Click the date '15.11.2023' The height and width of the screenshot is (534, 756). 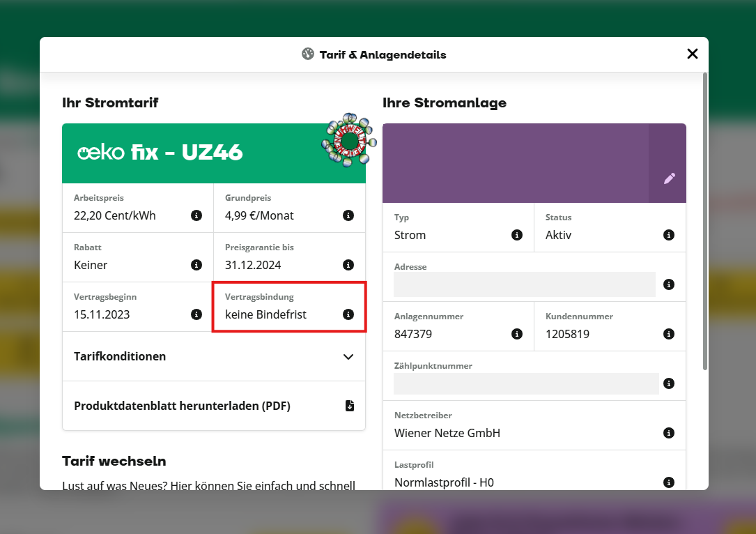[102, 314]
